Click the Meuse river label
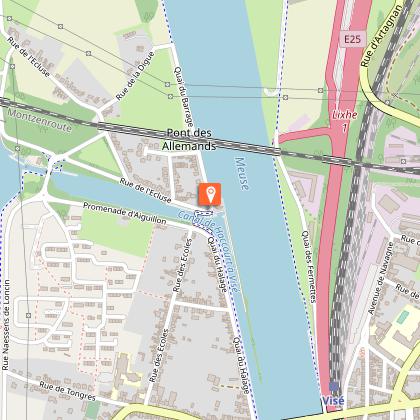This screenshot has width=420, height=420. point(242,174)
